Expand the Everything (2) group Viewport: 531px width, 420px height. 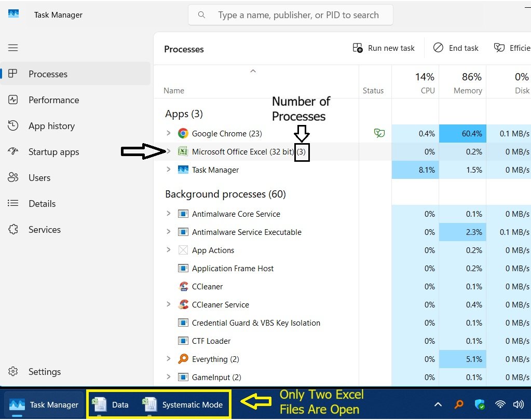click(x=168, y=359)
